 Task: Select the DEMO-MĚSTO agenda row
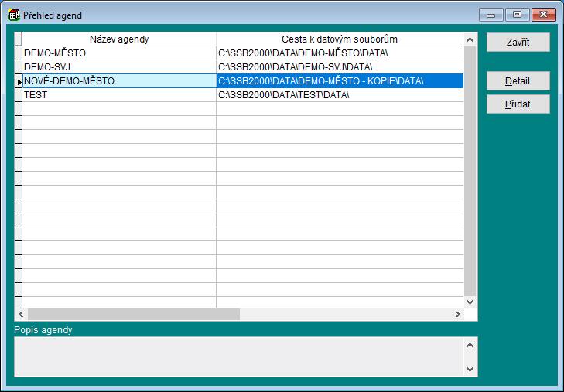(118, 53)
